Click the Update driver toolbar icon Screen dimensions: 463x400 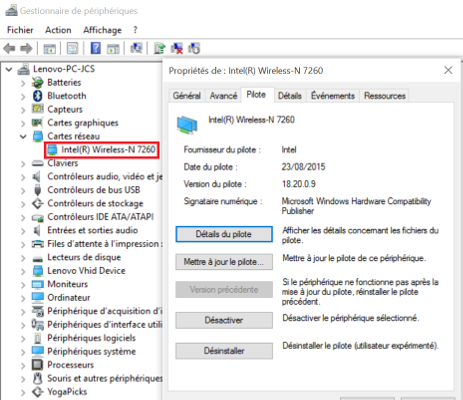click(159, 48)
